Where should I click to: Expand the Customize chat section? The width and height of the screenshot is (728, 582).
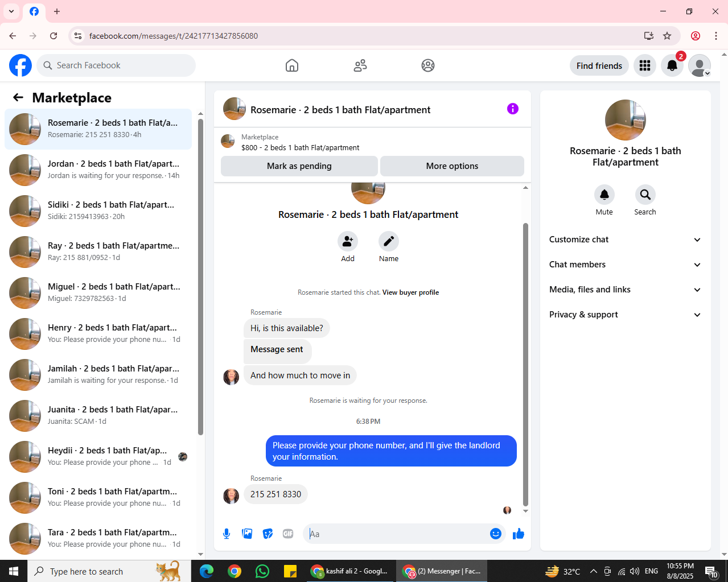tap(625, 240)
